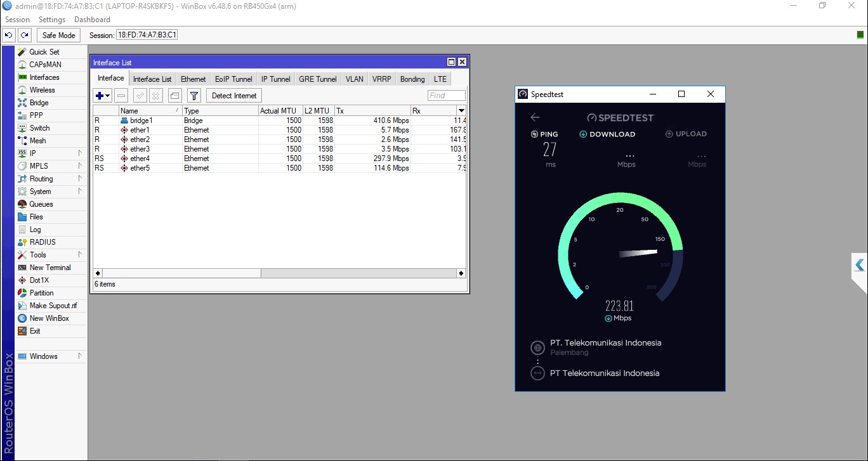
Task: Click Exit in the sidebar
Action: tap(35, 331)
